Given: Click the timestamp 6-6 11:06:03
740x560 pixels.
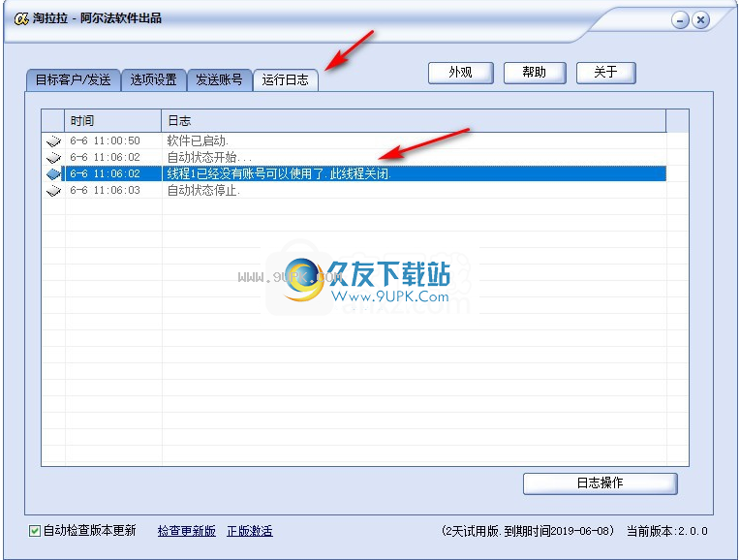Looking at the screenshot, I should (x=105, y=190).
